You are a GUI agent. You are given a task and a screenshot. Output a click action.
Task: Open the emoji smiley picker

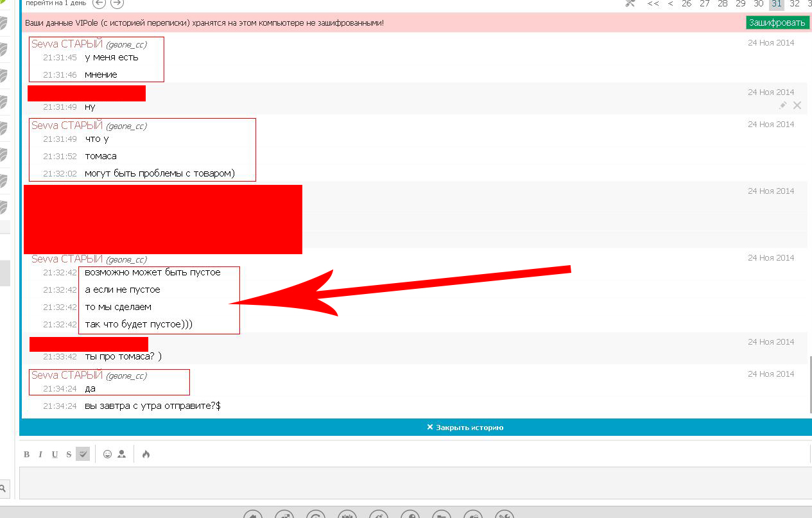point(107,454)
